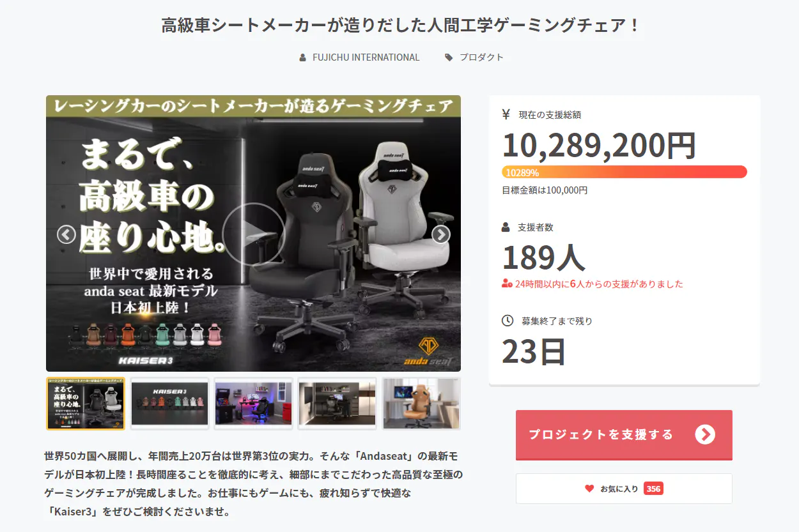Click the user icon beside FUJICHU INTERNATIONAL
The height and width of the screenshot is (532, 799).
coord(303,57)
